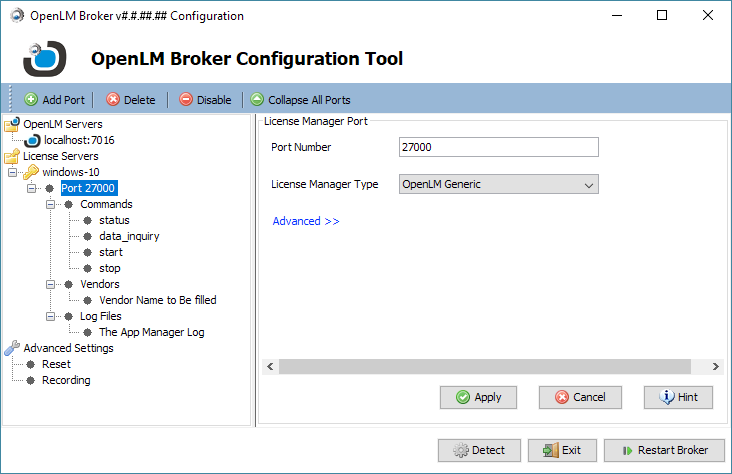Click the Restart Broker button
732x474 pixels.
click(x=664, y=450)
